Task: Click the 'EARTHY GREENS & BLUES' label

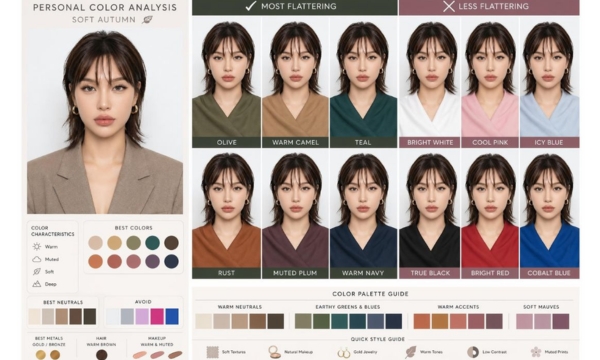Action: pos(347,307)
